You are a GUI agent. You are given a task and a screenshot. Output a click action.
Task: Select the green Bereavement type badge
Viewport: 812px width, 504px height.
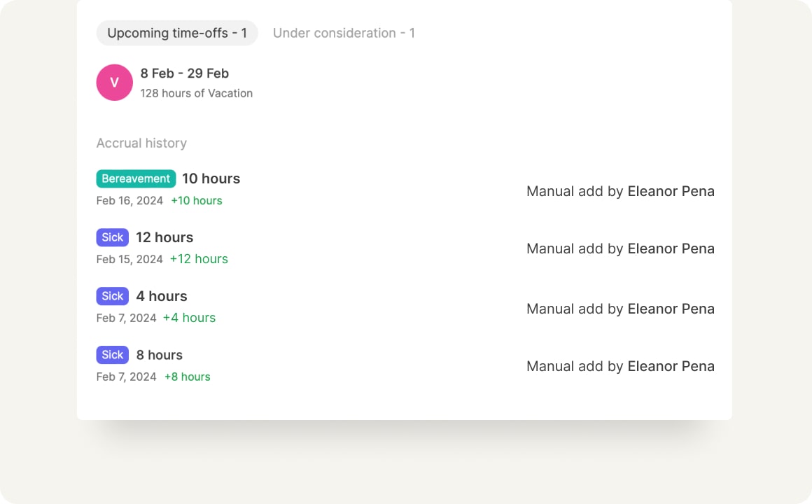(136, 178)
